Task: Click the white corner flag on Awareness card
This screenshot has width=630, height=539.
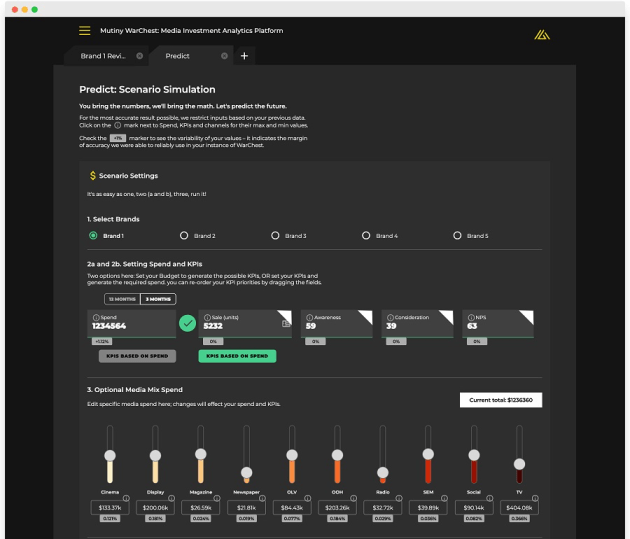Action: click(x=367, y=315)
